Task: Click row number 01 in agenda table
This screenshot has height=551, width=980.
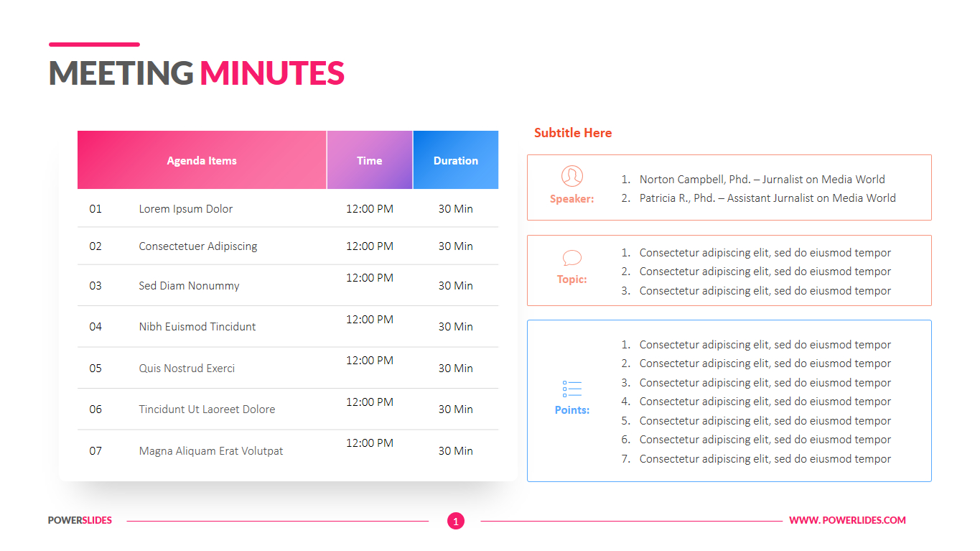Action: (x=95, y=209)
